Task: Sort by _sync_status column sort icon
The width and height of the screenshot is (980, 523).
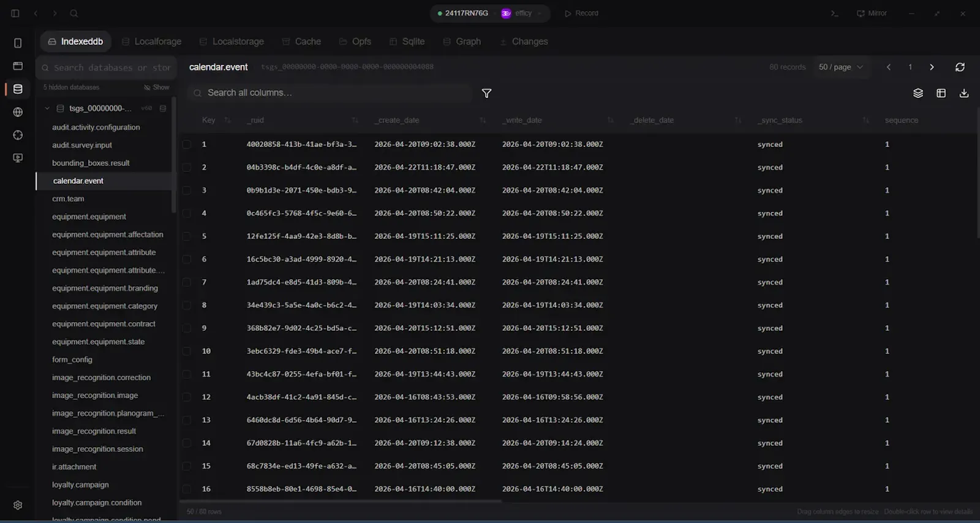Action: click(865, 120)
